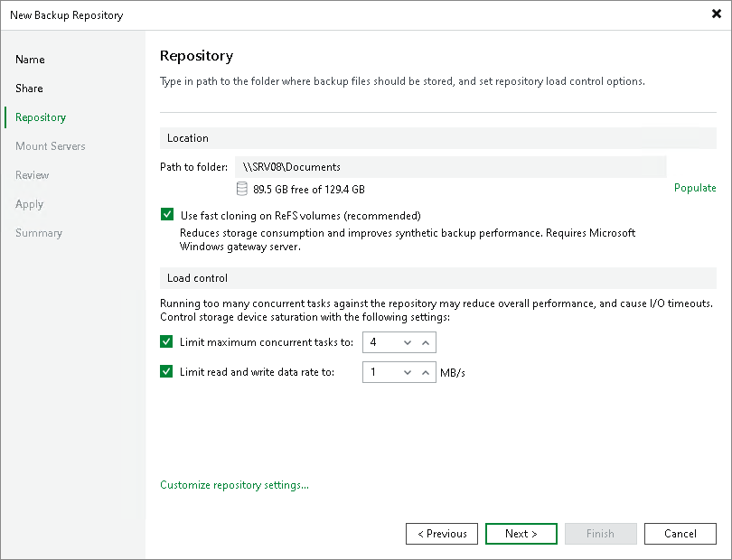Click the disabled Finish button
Image resolution: width=732 pixels, height=560 pixels.
pyautogui.click(x=600, y=534)
